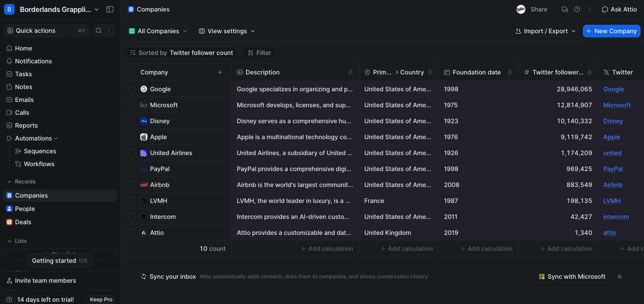Image resolution: width=644 pixels, height=304 pixels.
Task: Check the Microsoft row checkbox
Action: 131,105
